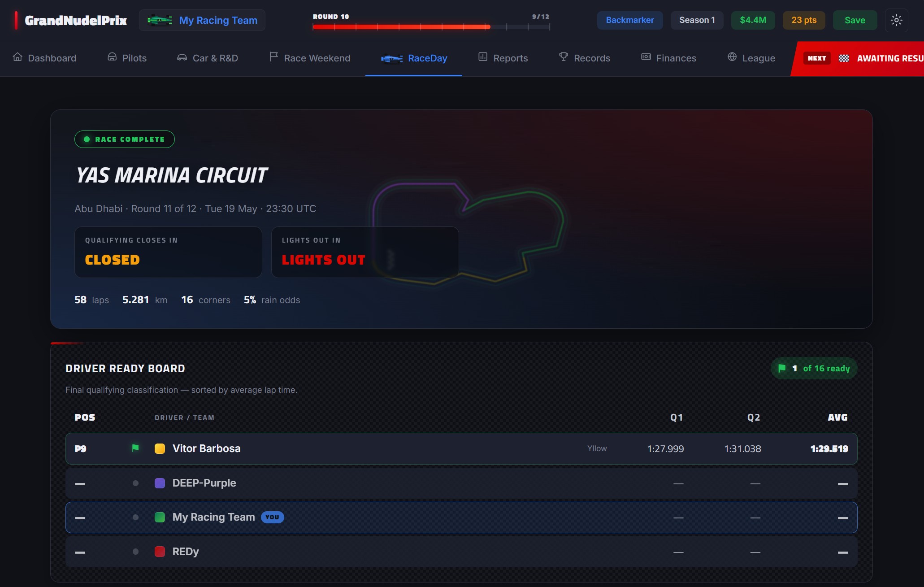This screenshot has height=587, width=924.
Task: Click the QUALIFYING CLOSES IN card
Action: click(168, 252)
